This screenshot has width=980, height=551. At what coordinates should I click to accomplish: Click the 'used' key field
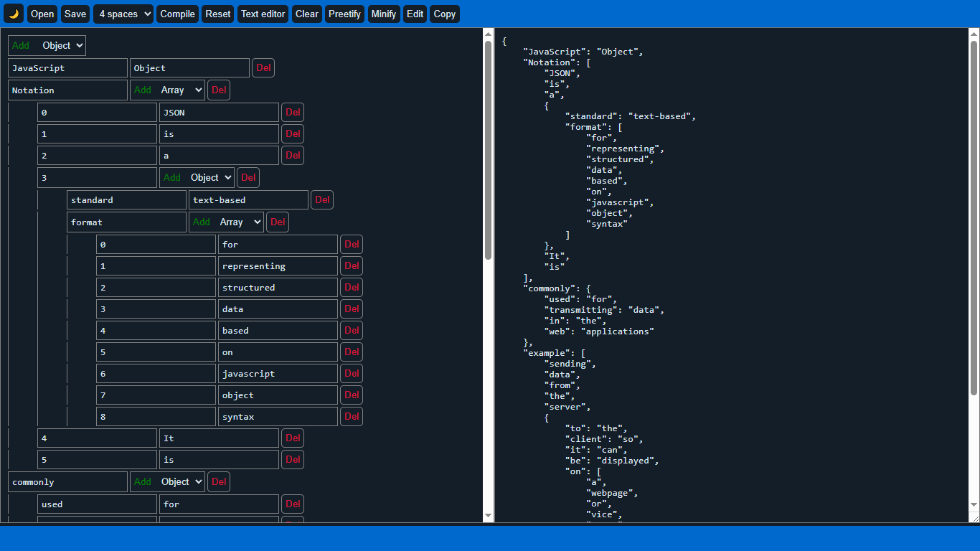point(97,504)
